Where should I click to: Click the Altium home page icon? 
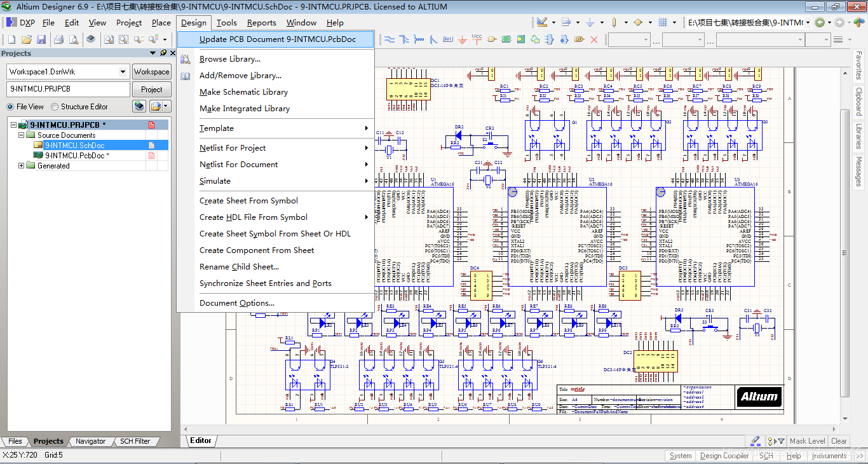[859, 22]
